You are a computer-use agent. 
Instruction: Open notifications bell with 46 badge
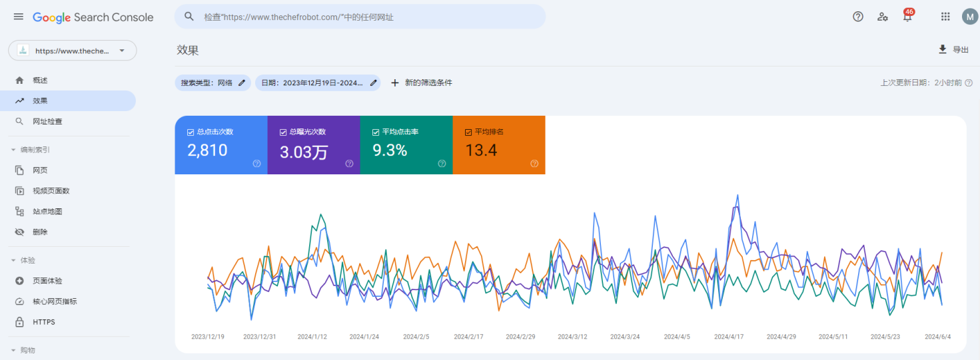tap(907, 16)
